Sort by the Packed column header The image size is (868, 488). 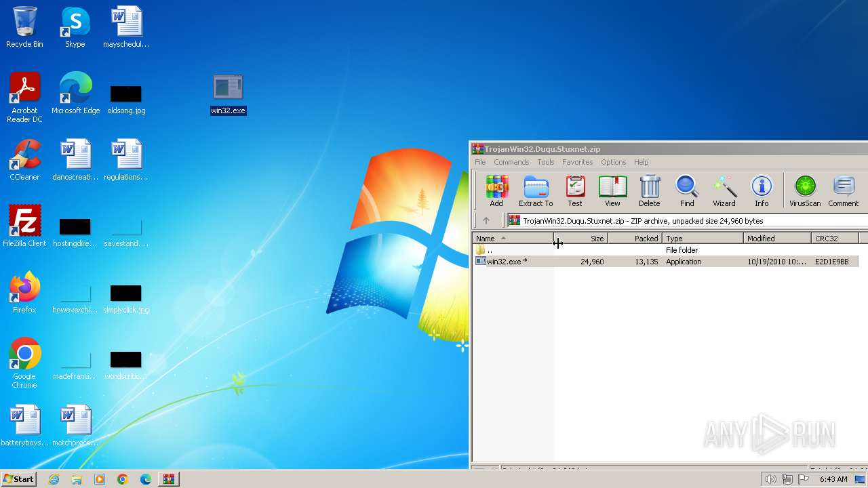pos(635,239)
